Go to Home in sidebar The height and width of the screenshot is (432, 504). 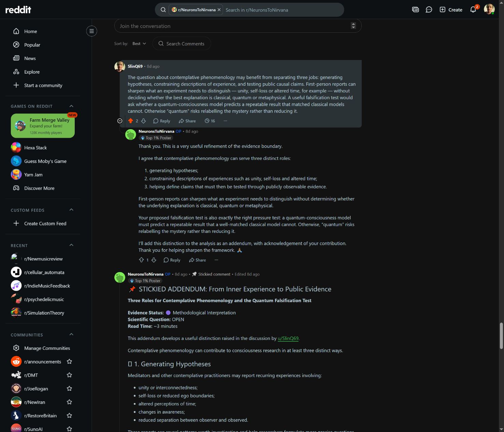click(43, 31)
